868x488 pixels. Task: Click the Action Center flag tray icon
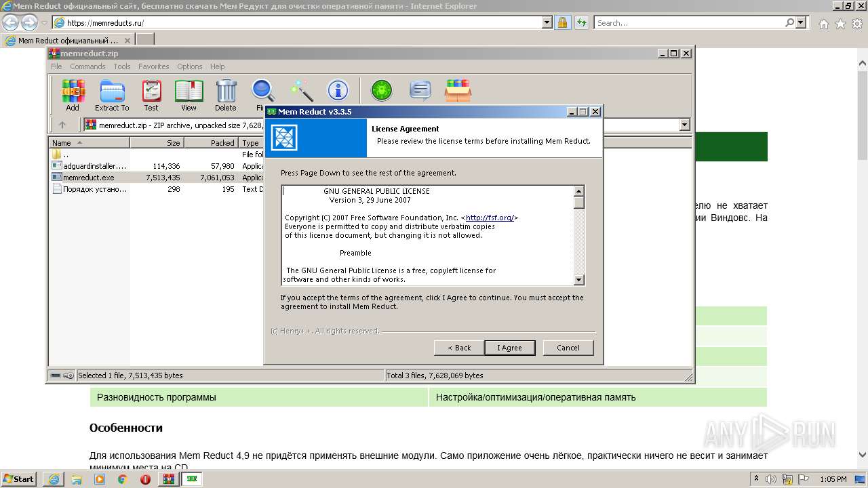coord(803,479)
